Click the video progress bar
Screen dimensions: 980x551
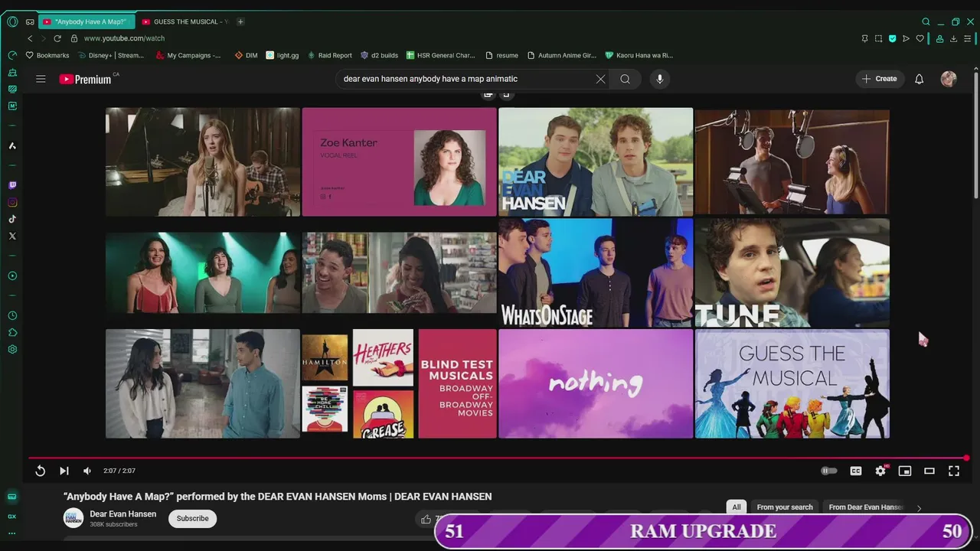(x=498, y=458)
